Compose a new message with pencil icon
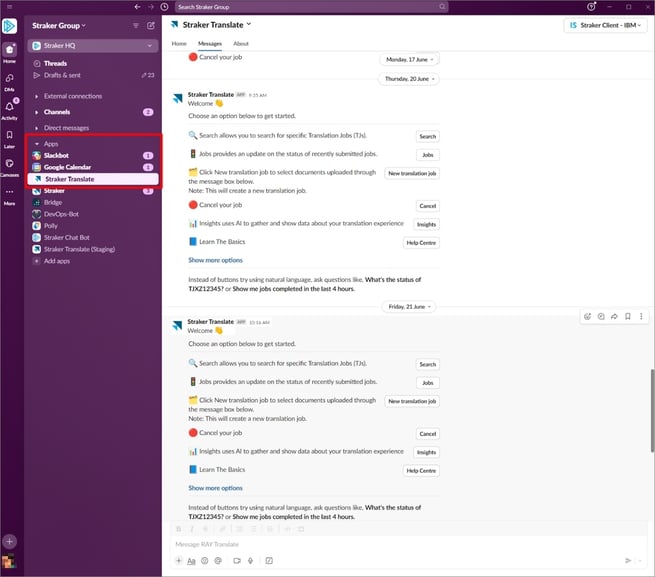This screenshot has height=577, width=655. (151, 25)
